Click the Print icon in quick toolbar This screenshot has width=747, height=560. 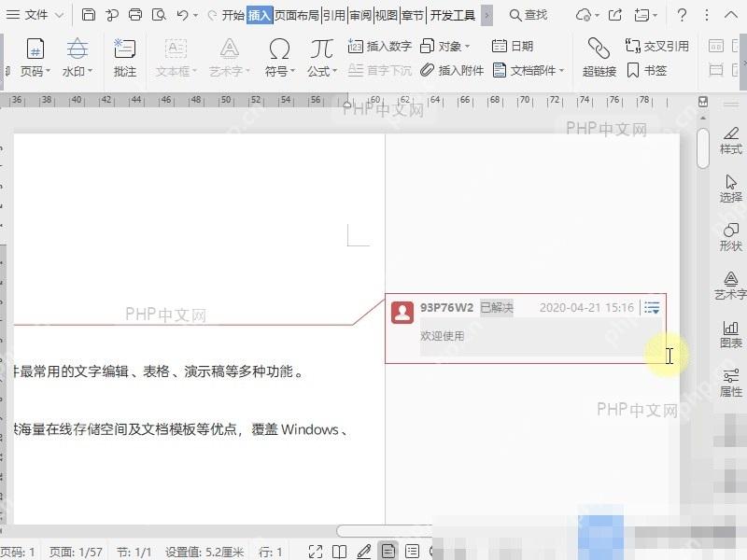coord(135,15)
